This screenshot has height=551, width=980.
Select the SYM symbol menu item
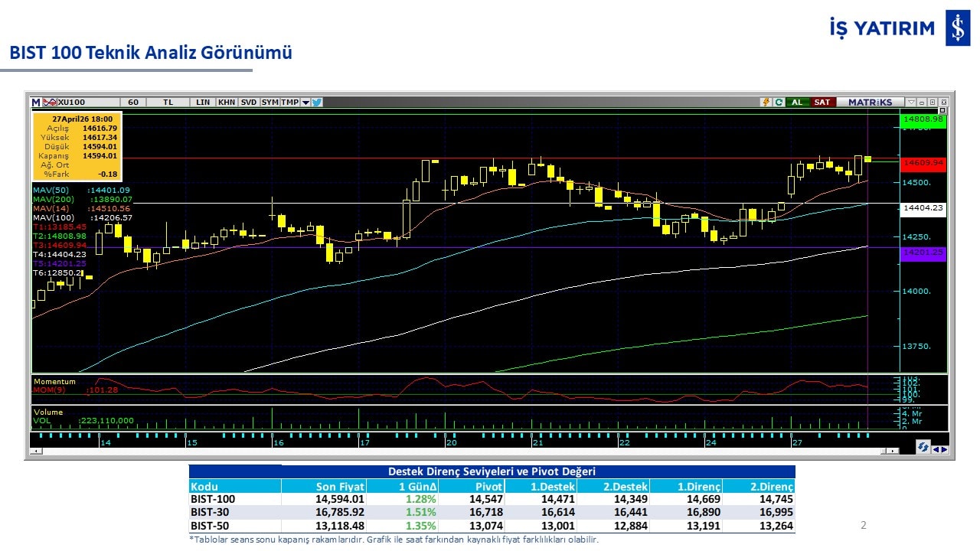(269, 102)
